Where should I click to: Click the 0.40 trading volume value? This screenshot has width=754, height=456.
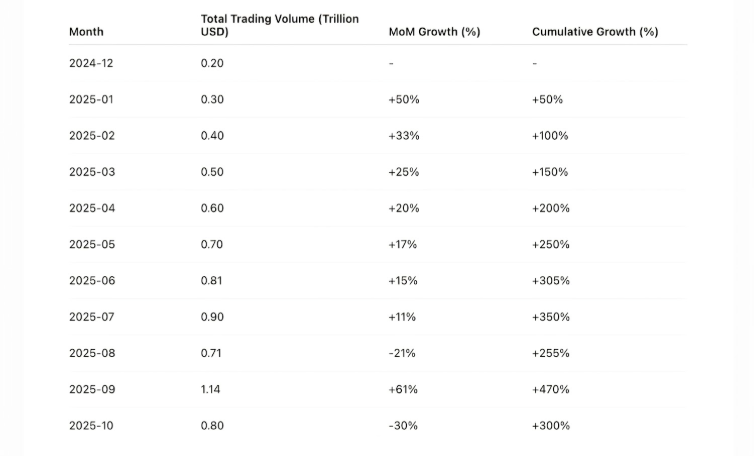(212, 136)
